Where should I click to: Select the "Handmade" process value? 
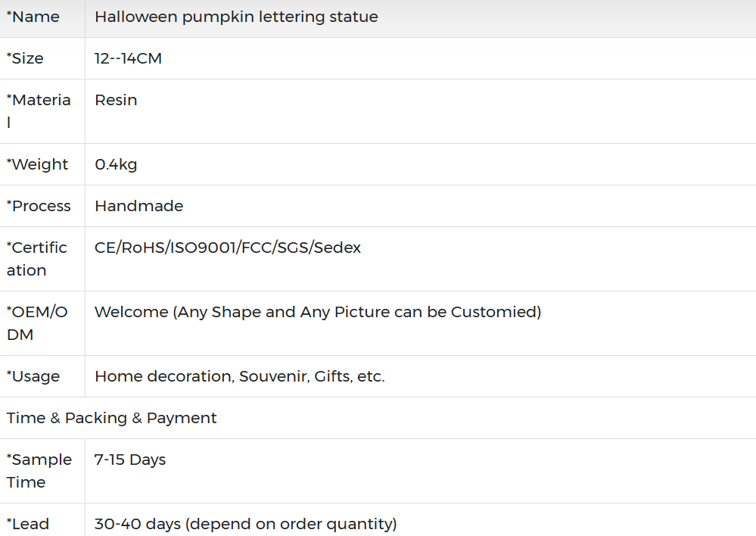(138, 206)
